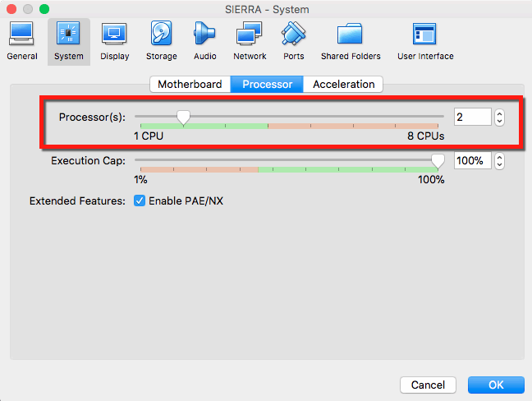Click the processor count input field
Screen dimensions: 532x401
click(x=473, y=117)
